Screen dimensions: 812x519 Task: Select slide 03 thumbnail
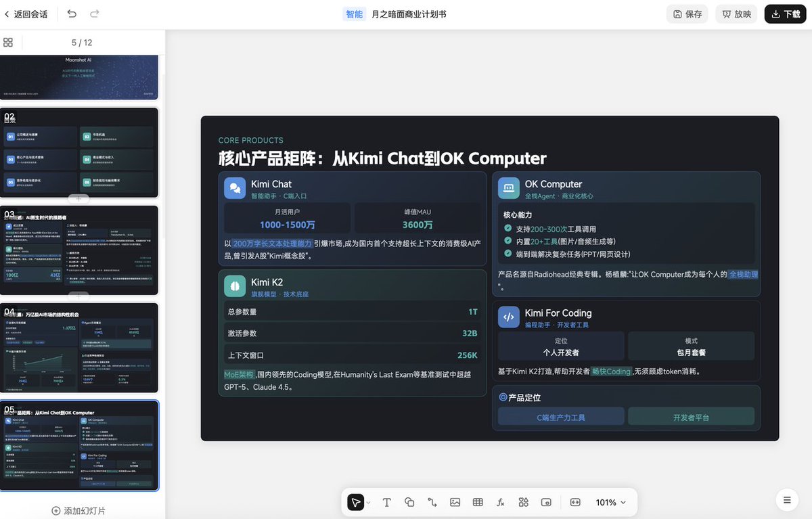point(79,250)
